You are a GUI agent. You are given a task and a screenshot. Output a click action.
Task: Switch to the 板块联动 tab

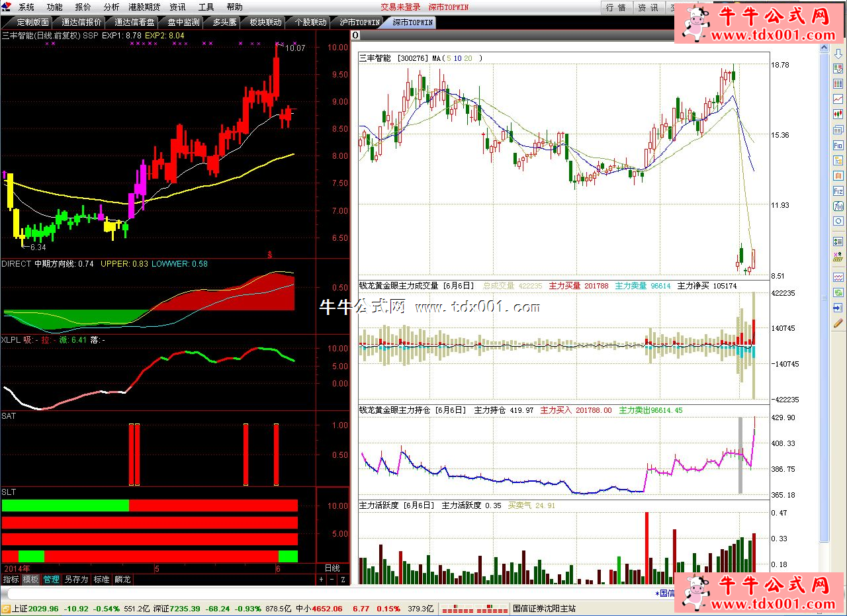[x=265, y=22]
